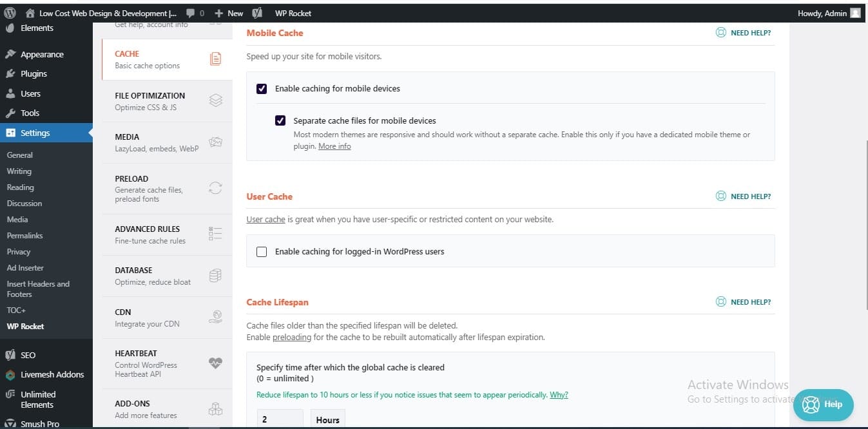Click the New plus icon
Viewport: 868px width, 429px height.
coord(219,13)
